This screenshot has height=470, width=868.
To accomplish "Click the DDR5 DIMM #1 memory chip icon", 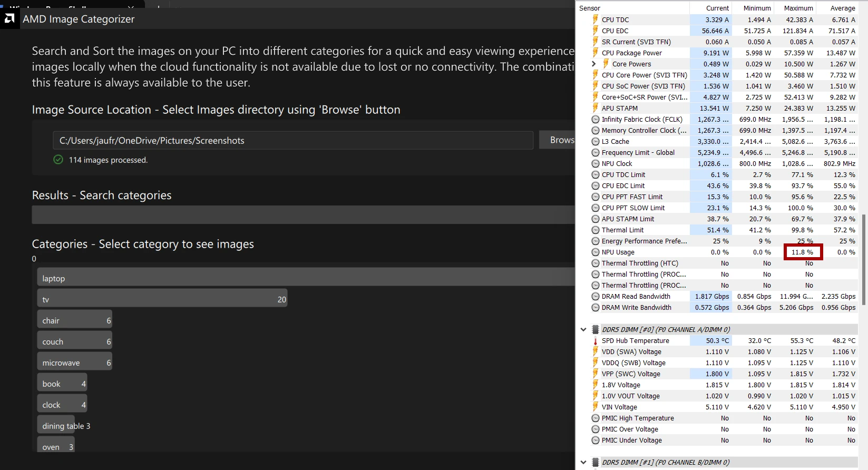I will pos(596,462).
